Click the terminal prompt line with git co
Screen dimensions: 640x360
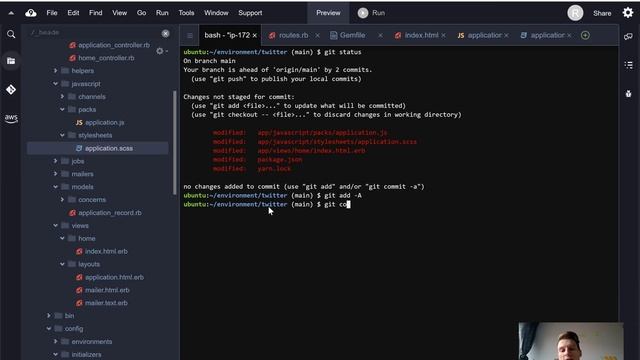click(267, 204)
